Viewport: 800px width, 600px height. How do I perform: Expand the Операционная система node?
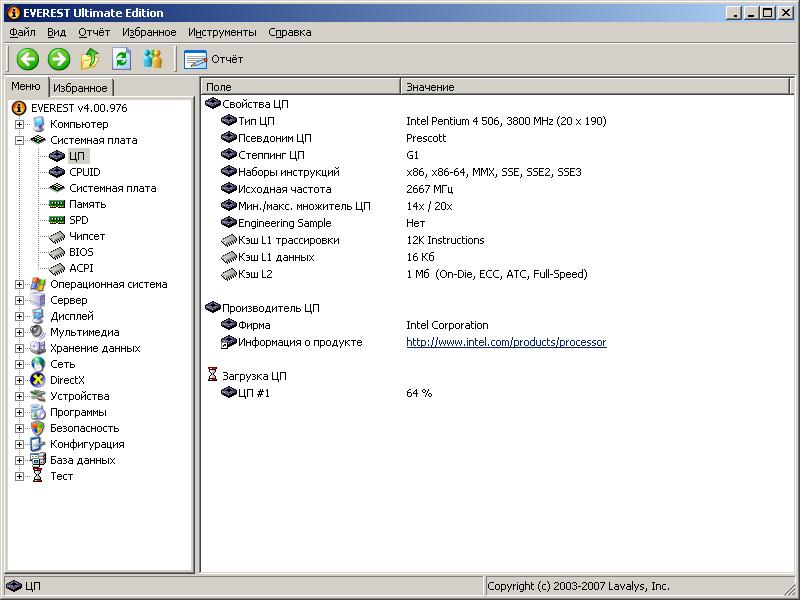19,284
